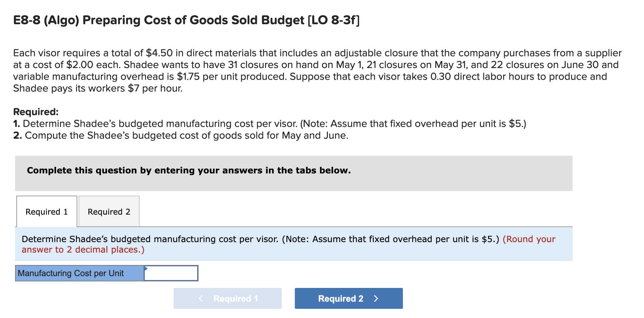
Task: Select the Required 1 tab
Action: [47, 212]
